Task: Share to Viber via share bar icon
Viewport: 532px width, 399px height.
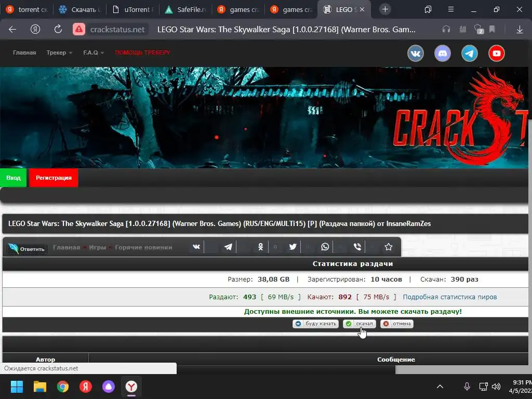Action: [357, 247]
